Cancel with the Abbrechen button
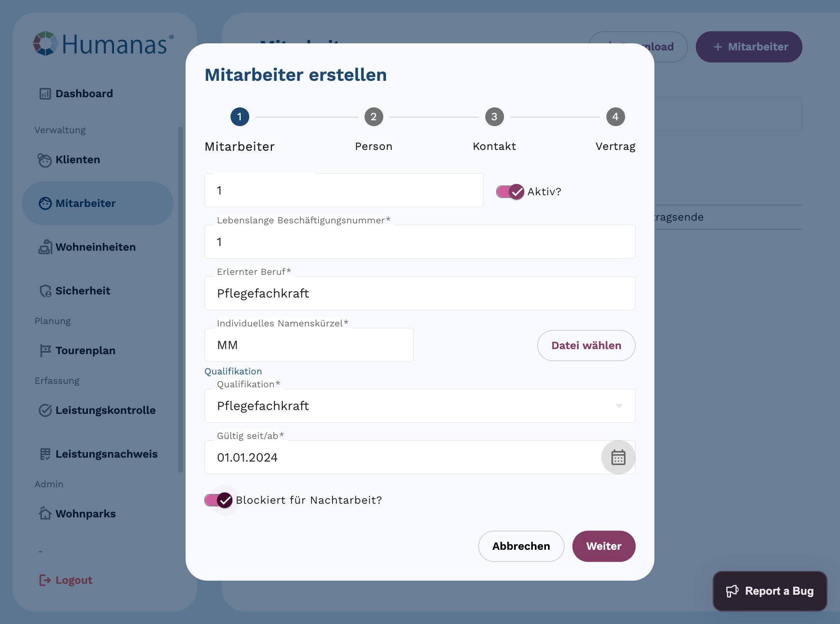This screenshot has height=624, width=840. (521, 546)
